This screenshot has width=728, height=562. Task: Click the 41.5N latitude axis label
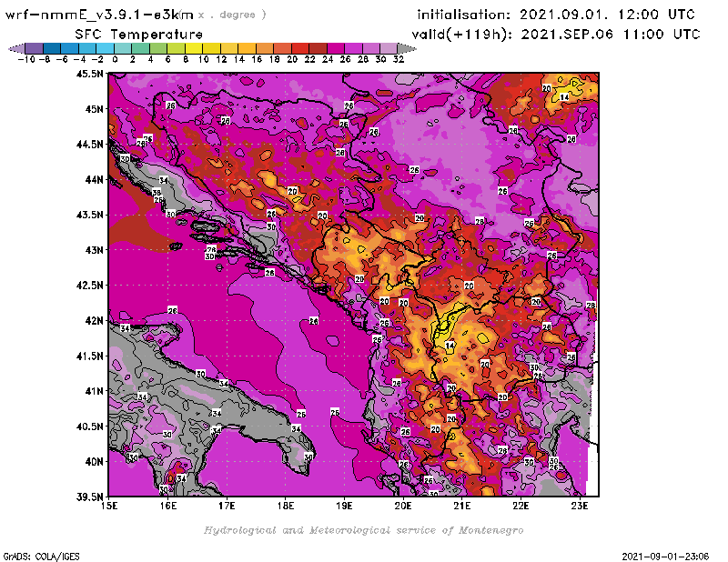coord(89,356)
